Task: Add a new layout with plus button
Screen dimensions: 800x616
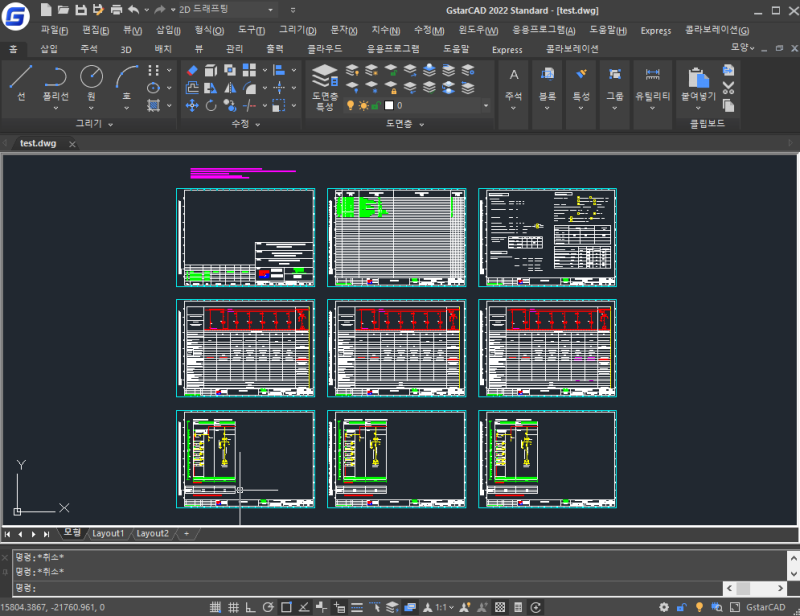Action: tap(186, 533)
